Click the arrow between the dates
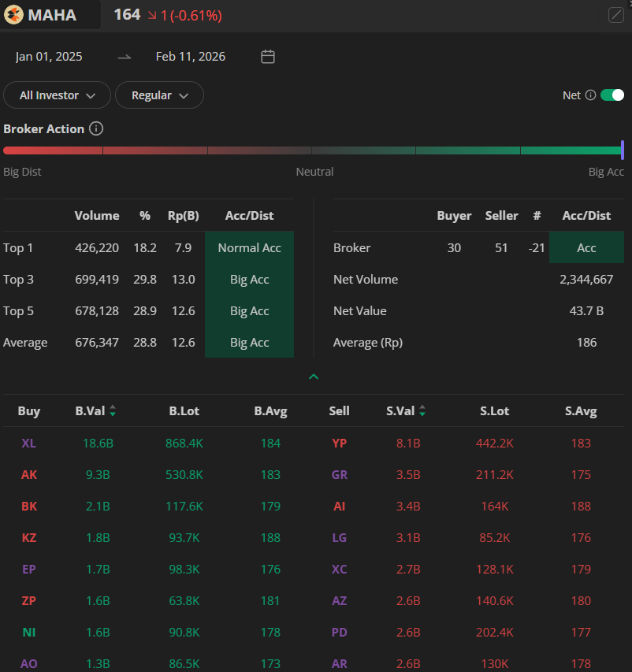The height and width of the screenshot is (672, 632). tap(125, 57)
